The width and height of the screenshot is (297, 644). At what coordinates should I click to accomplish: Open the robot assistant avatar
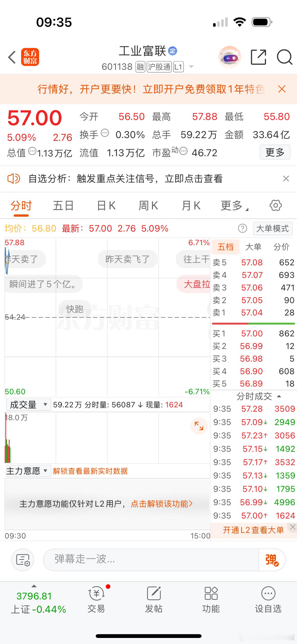[x=229, y=57]
